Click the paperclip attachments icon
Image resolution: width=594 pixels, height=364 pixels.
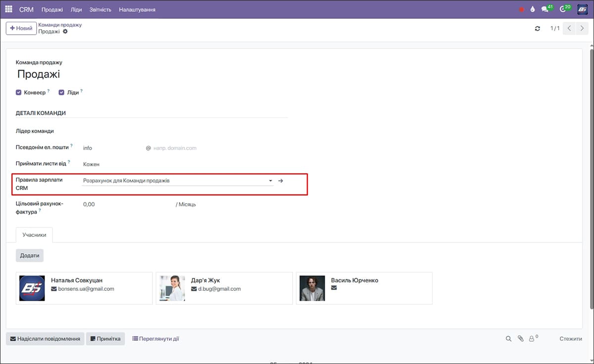(x=520, y=339)
